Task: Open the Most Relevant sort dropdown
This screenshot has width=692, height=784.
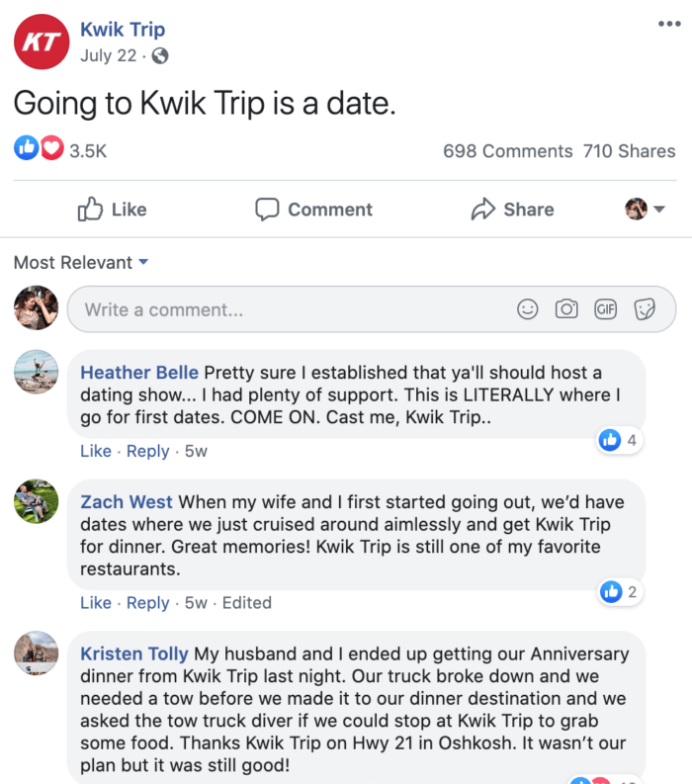Action: click(81, 263)
